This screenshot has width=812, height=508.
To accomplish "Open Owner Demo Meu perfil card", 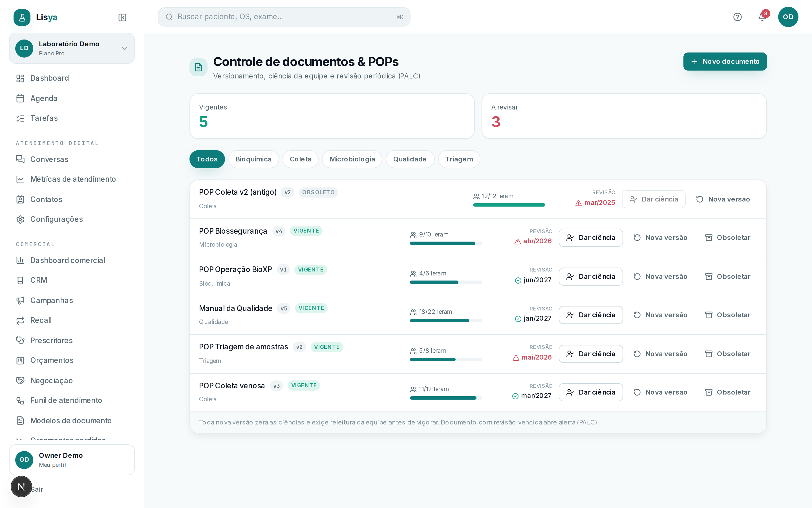I will point(72,460).
